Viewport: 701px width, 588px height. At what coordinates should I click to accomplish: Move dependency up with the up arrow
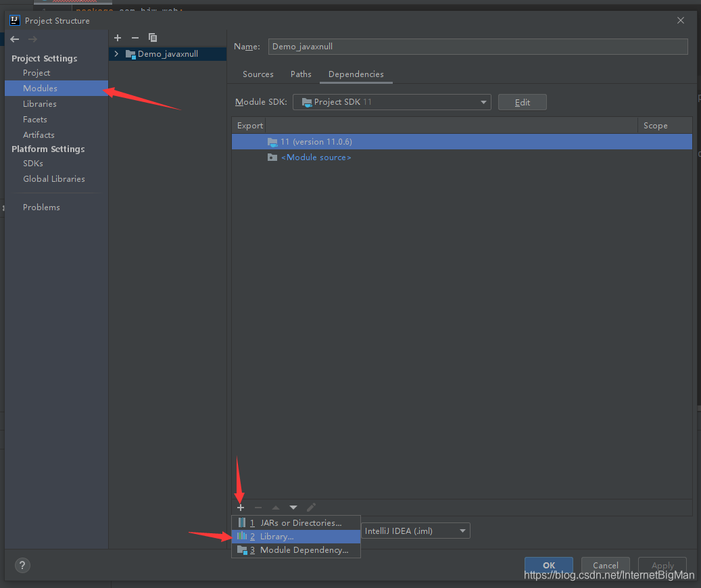click(275, 508)
